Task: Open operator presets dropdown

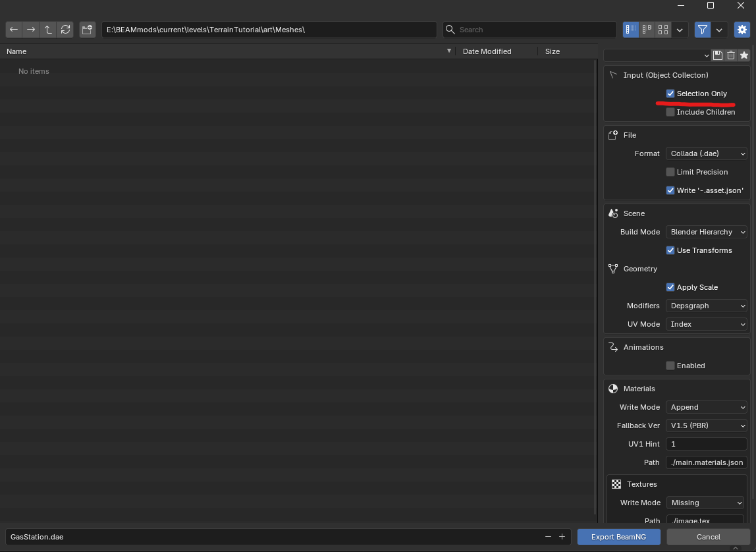Action: tap(657, 55)
